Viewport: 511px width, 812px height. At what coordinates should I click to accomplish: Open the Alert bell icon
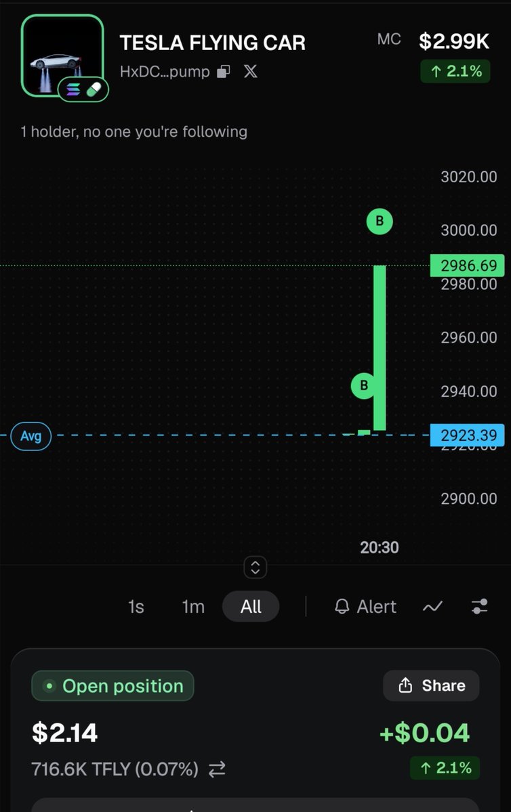point(342,606)
